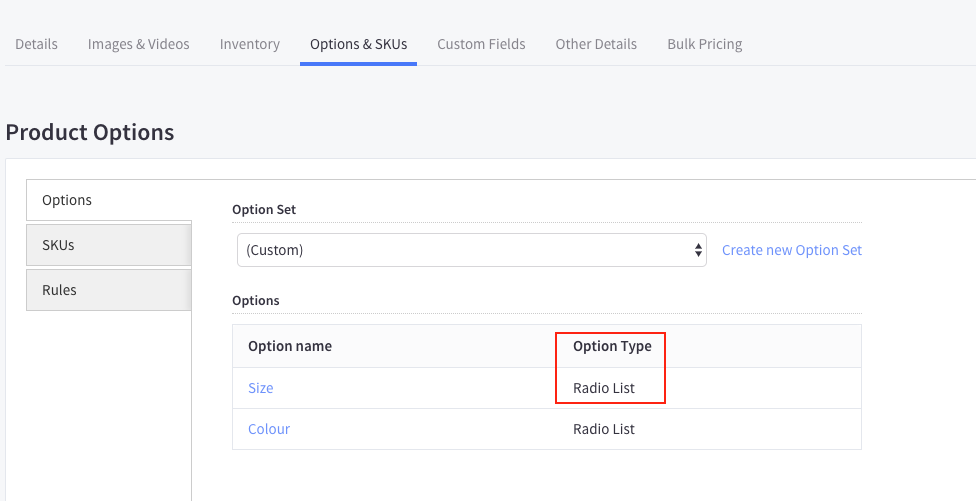Click the Option Set section label

pyautogui.click(x=264, y=209)
